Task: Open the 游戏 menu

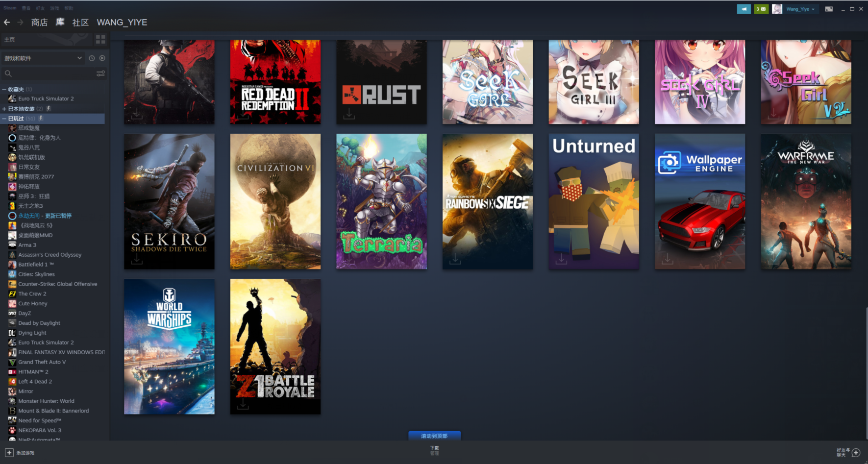Action: point(54,8)
